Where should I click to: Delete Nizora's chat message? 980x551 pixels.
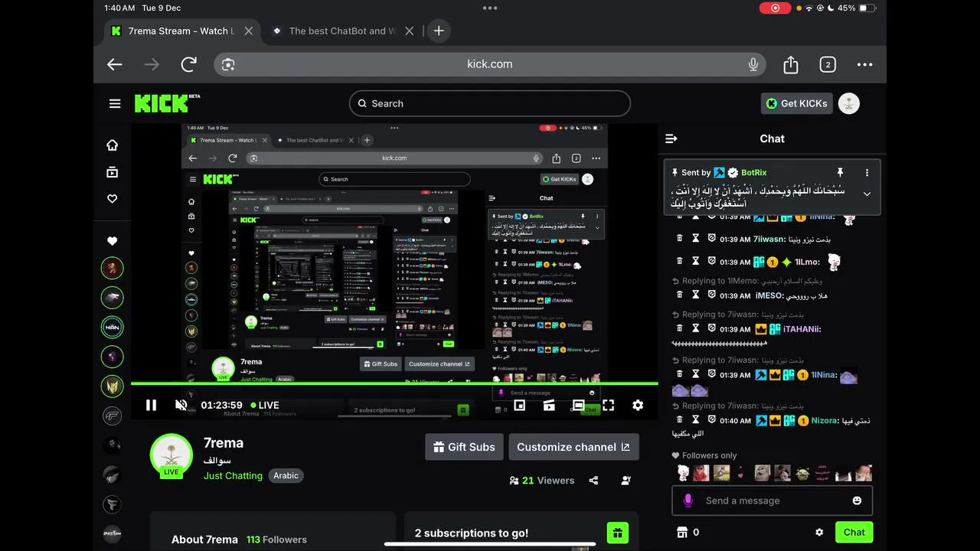[x=679, y=420]
